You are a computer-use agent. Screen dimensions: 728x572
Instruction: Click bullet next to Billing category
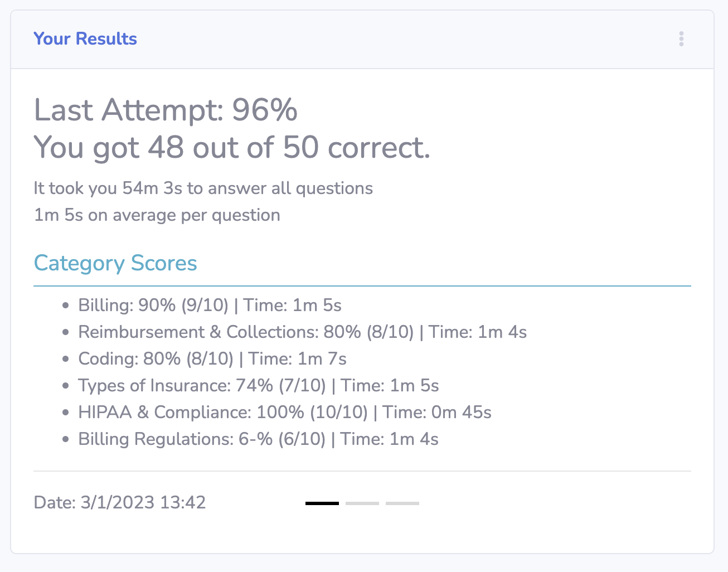[x=66, y=306]
